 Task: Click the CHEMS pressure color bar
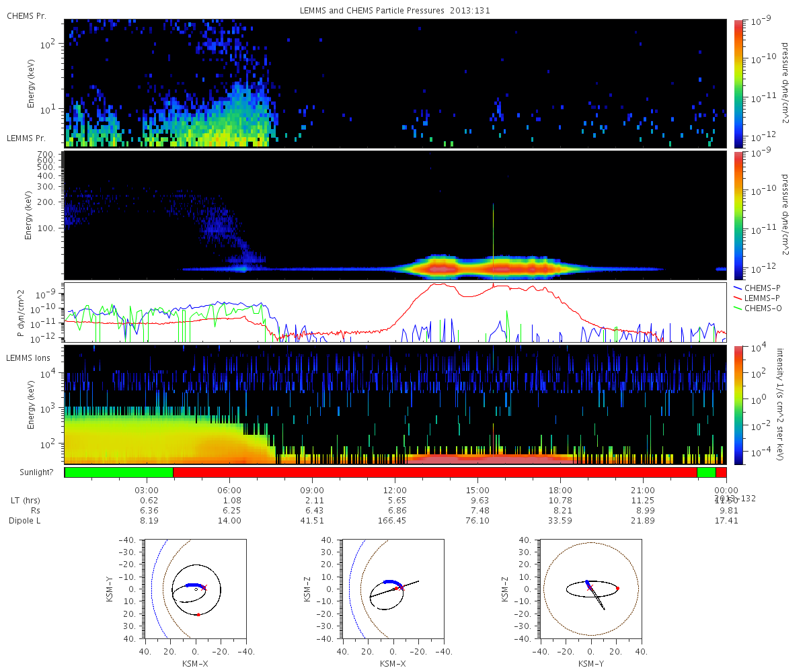click(x=738, y=83)
